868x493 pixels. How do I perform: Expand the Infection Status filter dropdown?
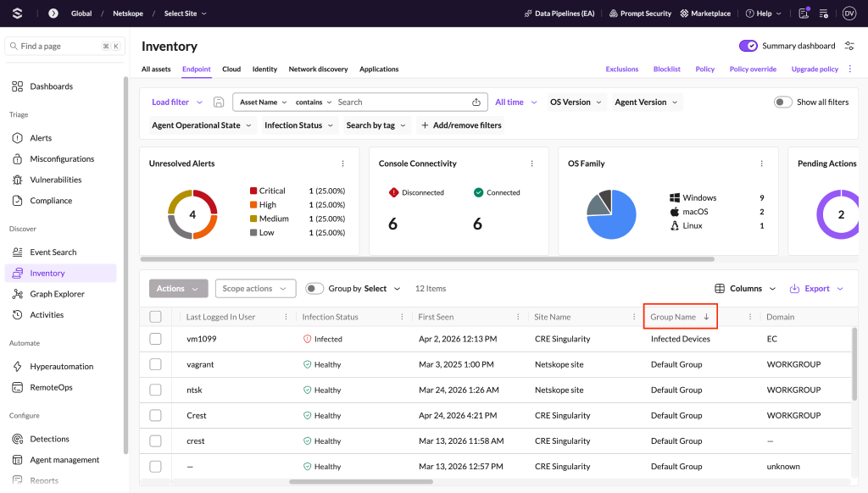(x=299, y=125)
